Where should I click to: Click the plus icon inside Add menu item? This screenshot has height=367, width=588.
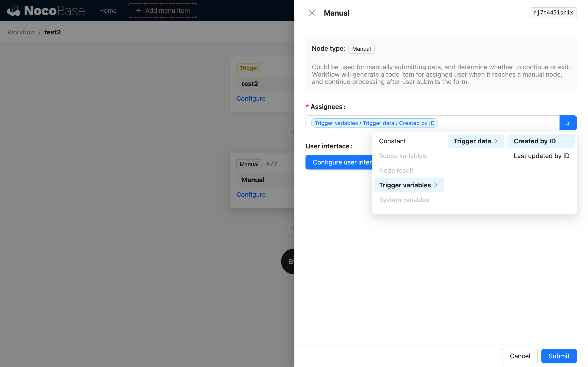pyautogui.click(x=138, y=11)
